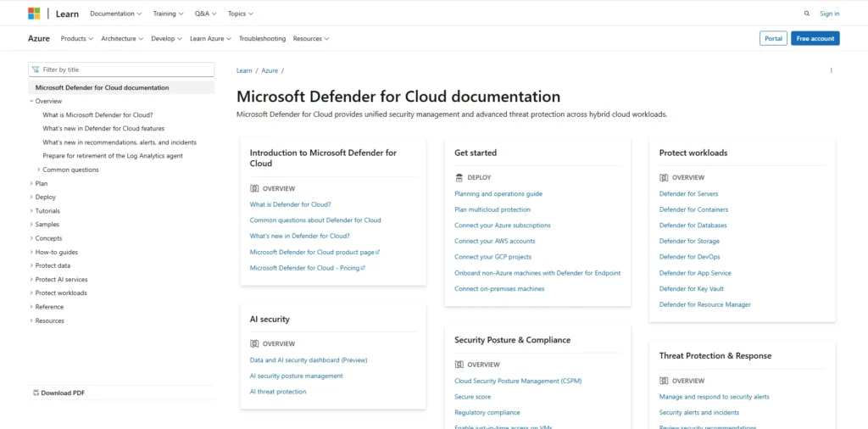
Task: Open the Secure score link
Action: (x=473, y=397)
